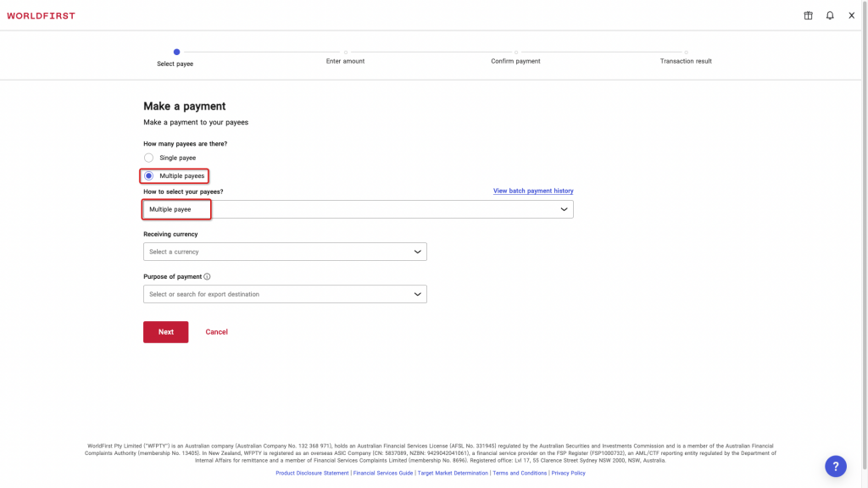Open the gift rewards icon
This screenshot has height=488, width=868.
(x=808, y=15)
